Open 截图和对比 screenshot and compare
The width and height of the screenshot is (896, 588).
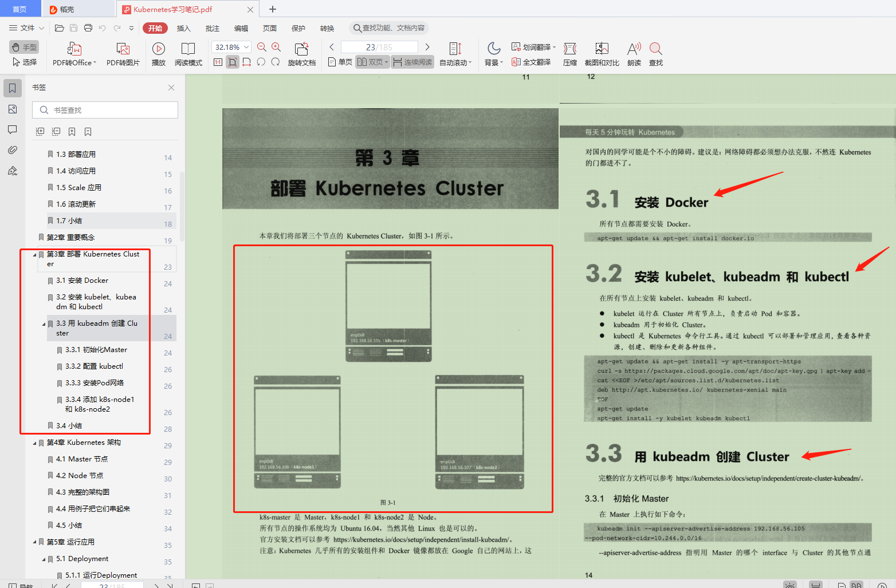[x=602, y=54]
